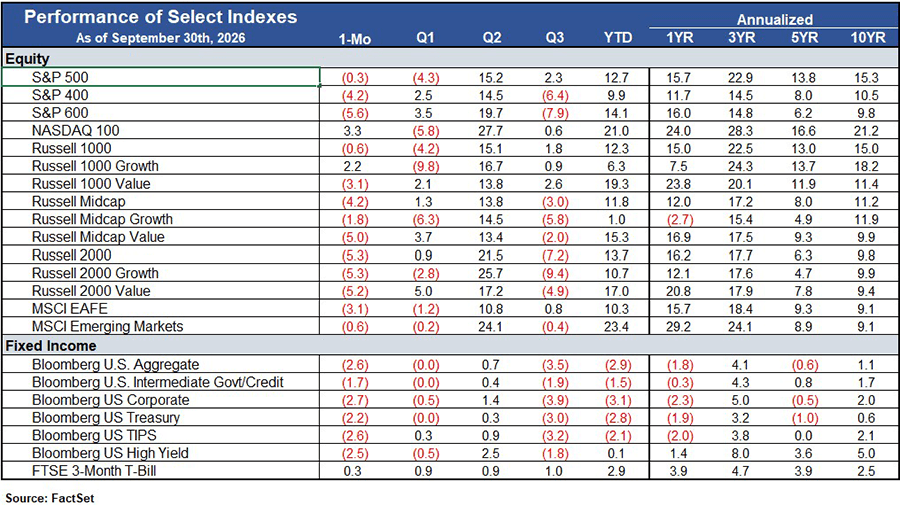The height and width of the screenshot is (505, 900).
Task: Click the Russell 1000 Value label
Action: tap(91, 184)
